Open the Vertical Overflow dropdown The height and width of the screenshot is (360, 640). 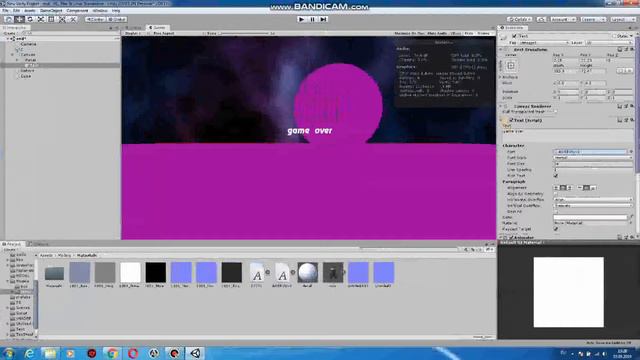click(593, 206)
